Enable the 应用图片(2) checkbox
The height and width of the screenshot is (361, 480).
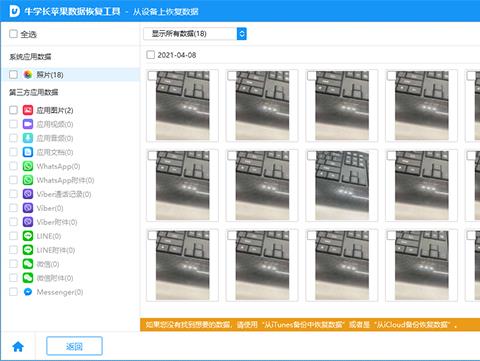(x=13, y=110)
